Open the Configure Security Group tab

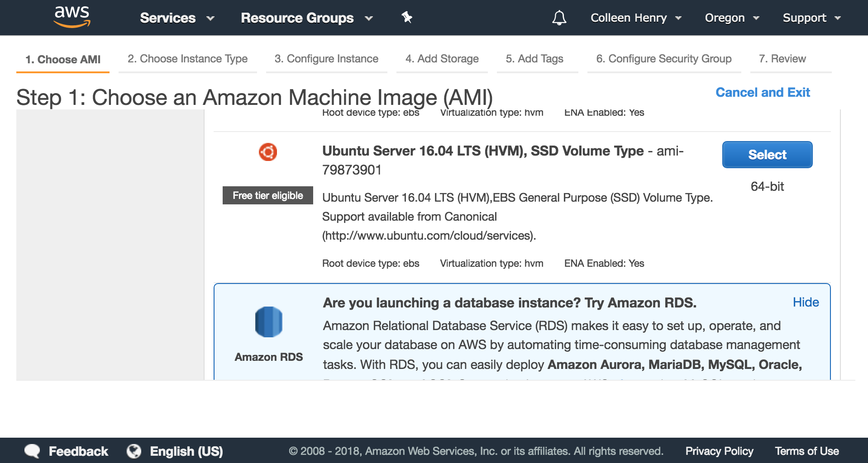(x=663, y=59)
